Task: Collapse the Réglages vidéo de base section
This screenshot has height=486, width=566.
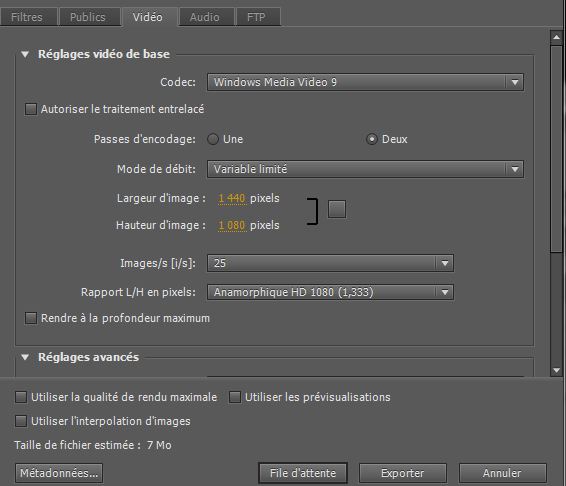Action: tap(25, 55)
